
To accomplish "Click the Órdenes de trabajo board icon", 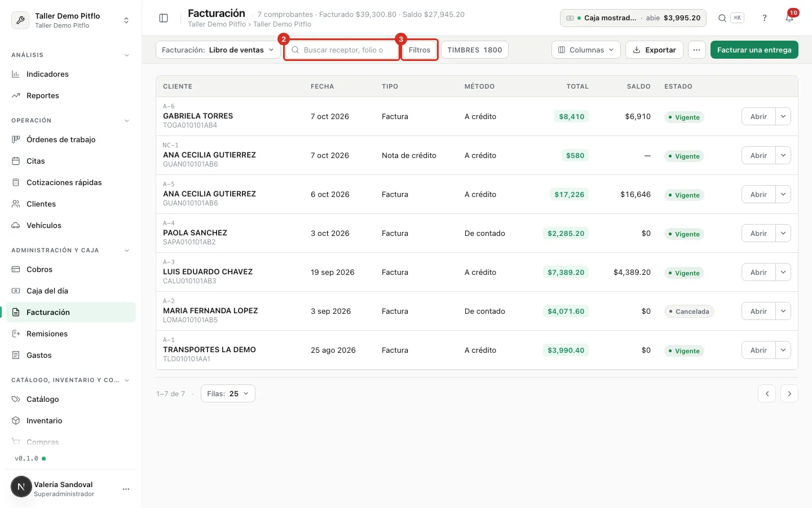I will click(16, 139).
